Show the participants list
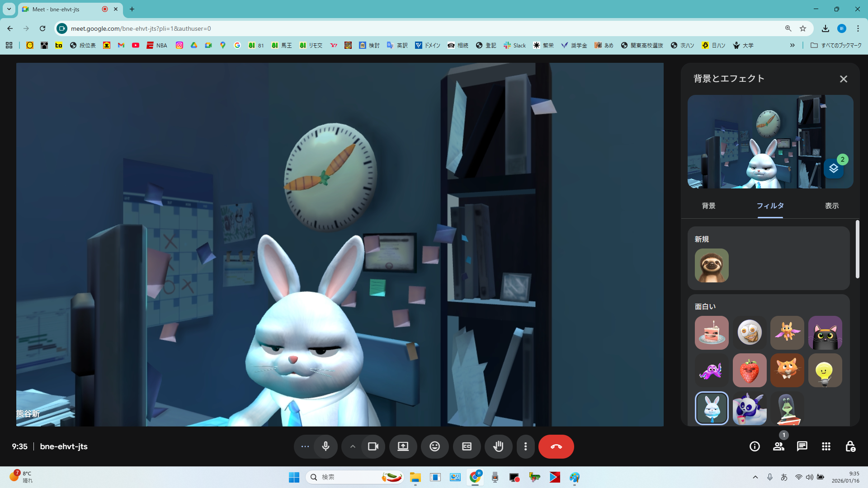The height and width of the screenshot is (488, 868). (778, 446)
